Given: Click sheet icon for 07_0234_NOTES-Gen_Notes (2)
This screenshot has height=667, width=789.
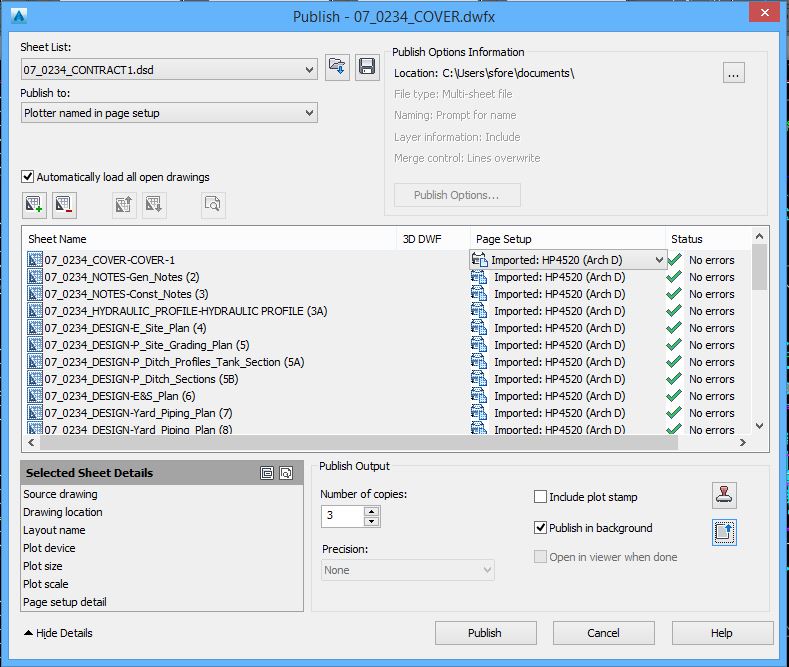Looking at the screenshot, I should (35, 277).
